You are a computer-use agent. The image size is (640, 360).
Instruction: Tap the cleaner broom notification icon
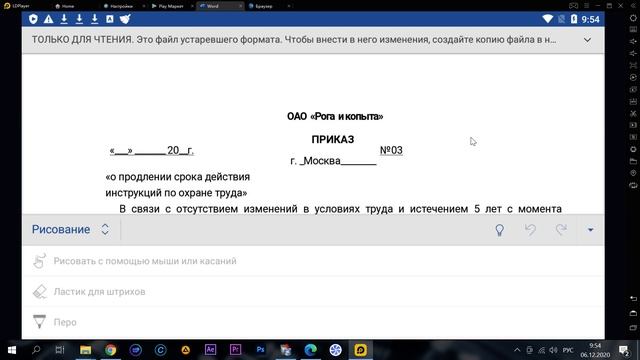click(x=125, y=19)
